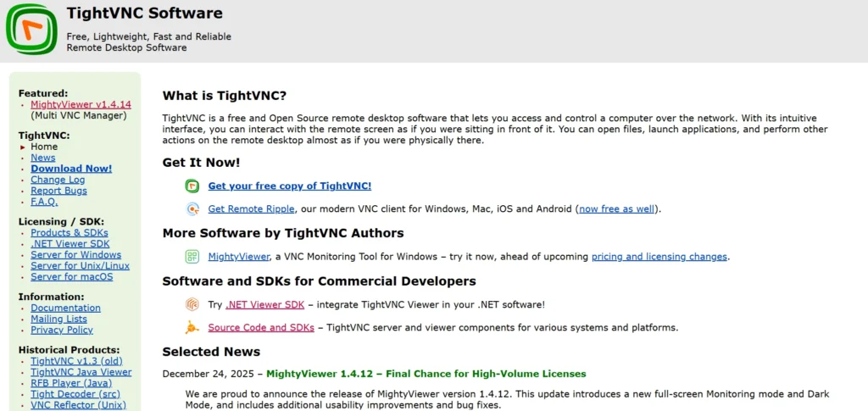868x411 pixels.
Task: Click the 'What is TightVNC?' heading
Action: click(225, 96)
